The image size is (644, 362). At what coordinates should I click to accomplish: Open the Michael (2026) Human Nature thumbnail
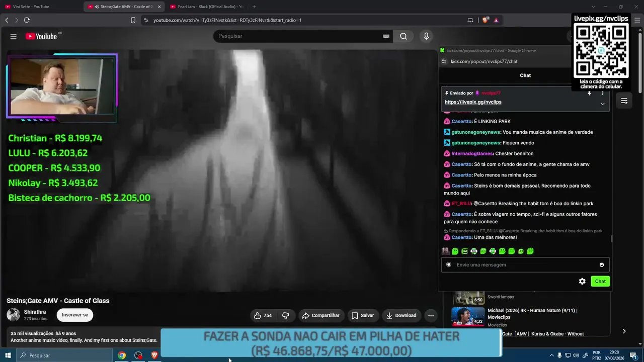coord(468,317)
